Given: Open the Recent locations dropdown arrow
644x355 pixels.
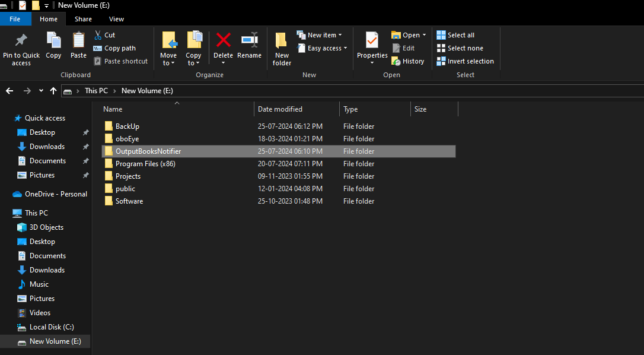Looking at the screenshot, I should point(41,90).
